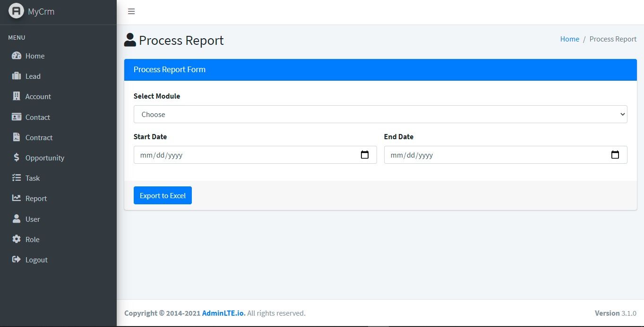Screen dimensions: 644x327
Task: Click the Home dashboard gauge icon
Action: point(17,56)
